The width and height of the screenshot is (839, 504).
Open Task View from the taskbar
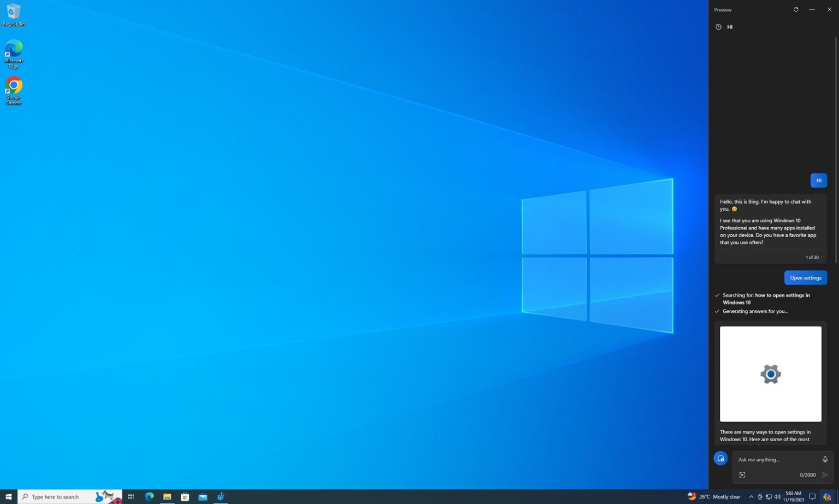pos(131,496)
